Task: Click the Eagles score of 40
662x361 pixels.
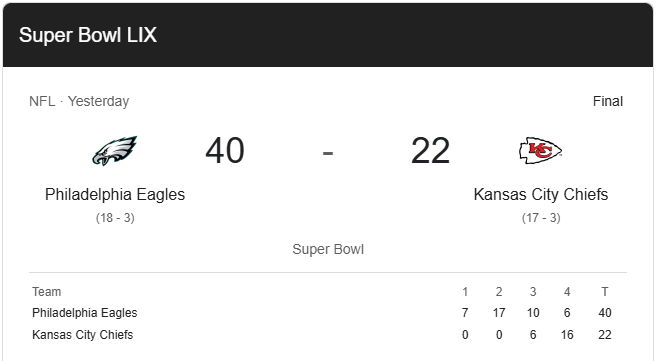Action: point(225,151)
